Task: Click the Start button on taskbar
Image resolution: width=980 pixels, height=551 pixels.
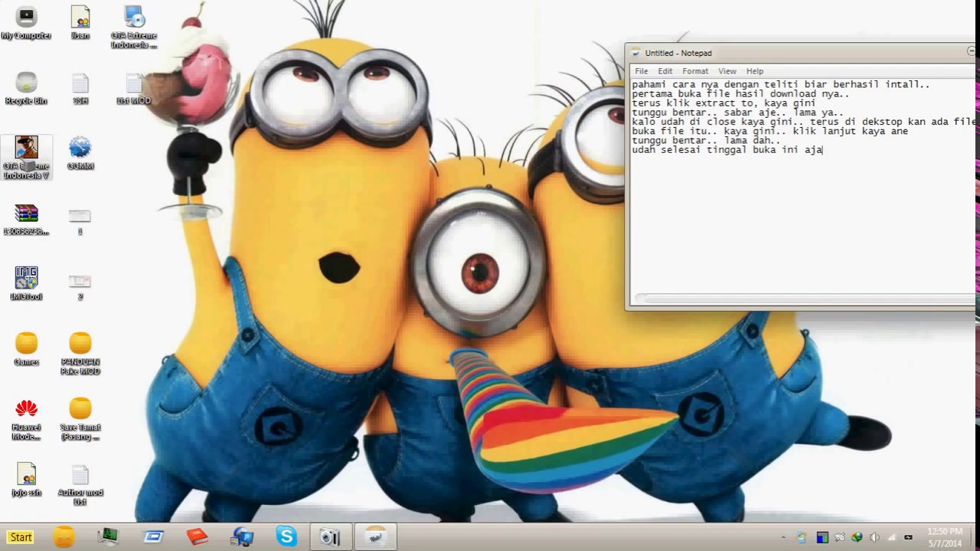Action: coord(21,537)
